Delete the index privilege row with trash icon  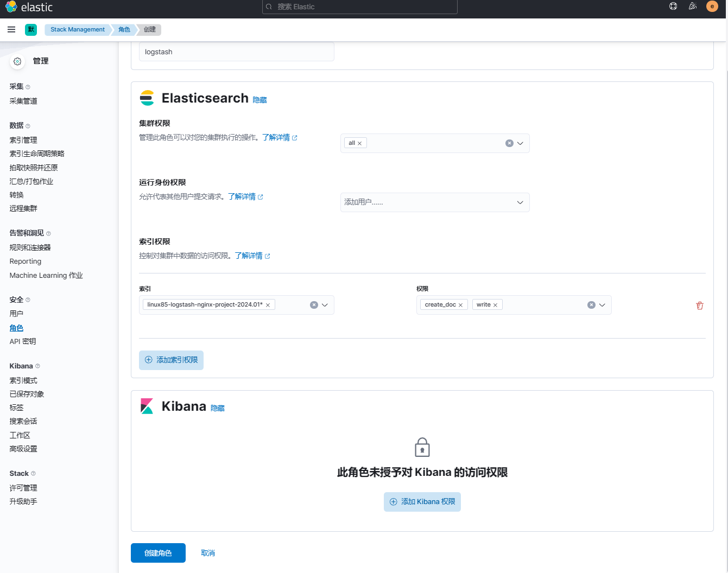[x=700, y=305]
